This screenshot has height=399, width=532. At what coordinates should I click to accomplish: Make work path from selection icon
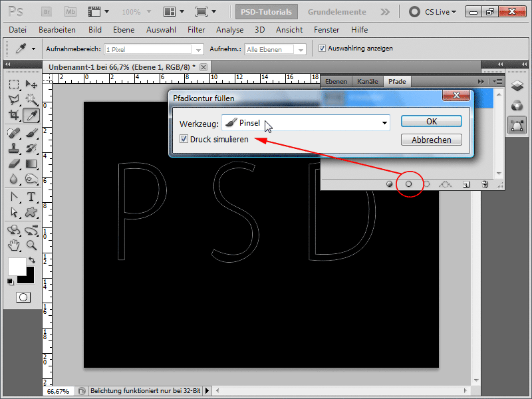coord(445,184)
